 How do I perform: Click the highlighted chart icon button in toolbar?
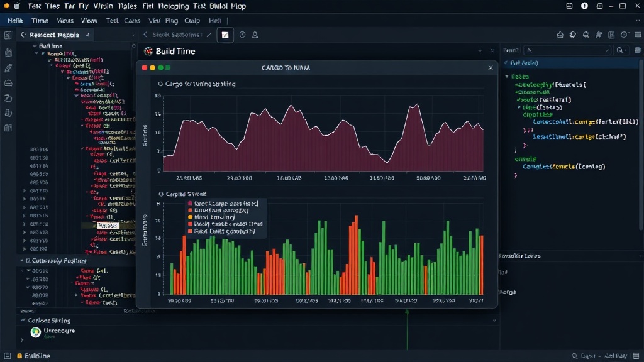[x=225, y=35]
